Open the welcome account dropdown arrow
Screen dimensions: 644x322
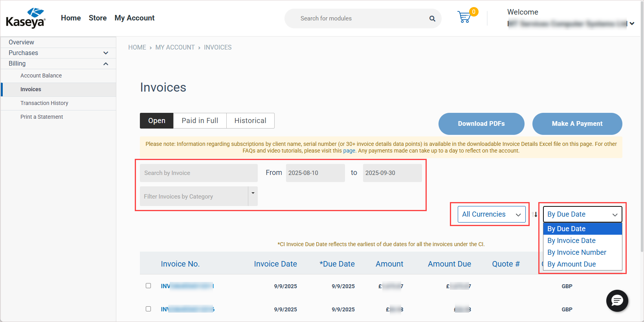(x=632, y=24)
